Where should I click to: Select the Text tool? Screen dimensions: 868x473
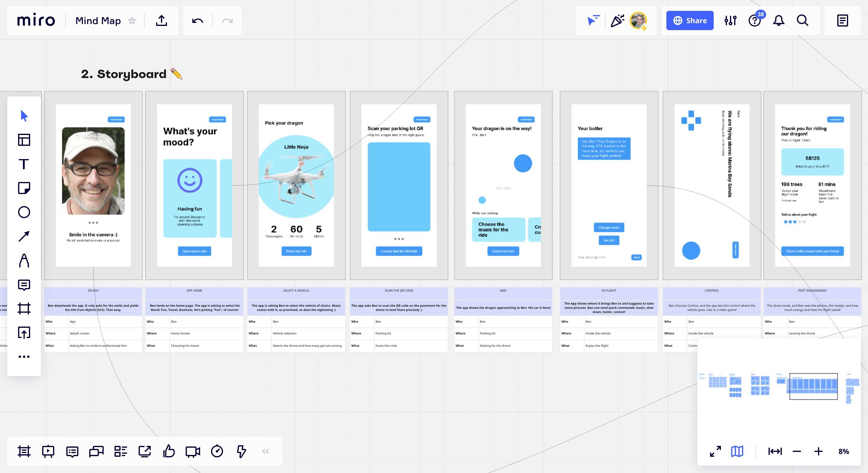(24, 164)
